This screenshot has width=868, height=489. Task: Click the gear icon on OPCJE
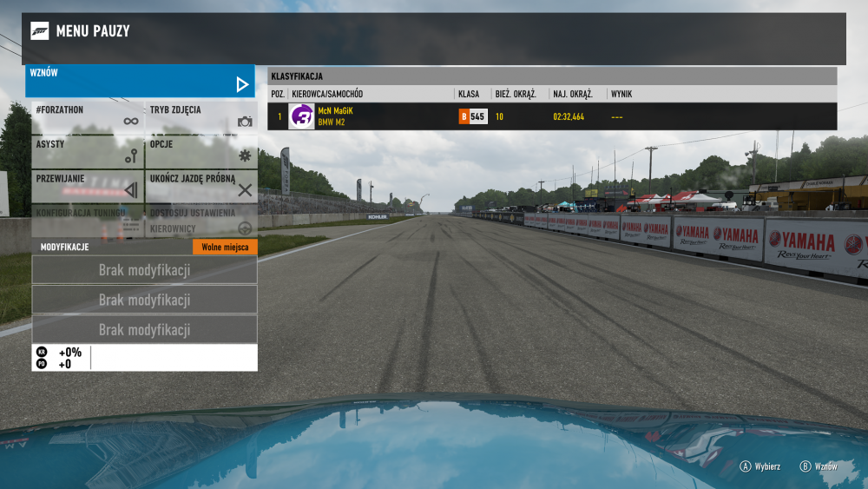tap(245, 155)
